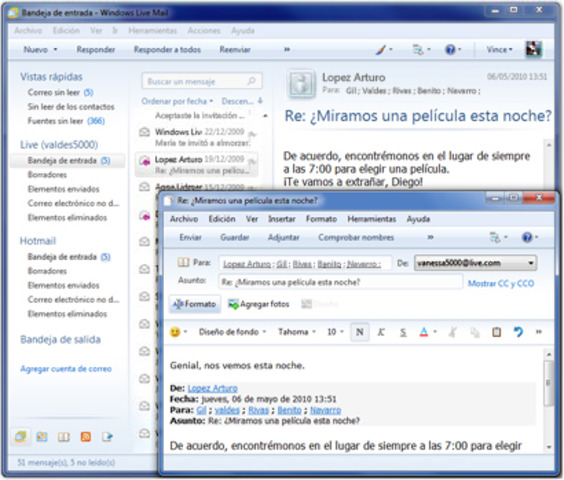Select Correo sin leer quick view
564x480 pixels.
point(60,92)
